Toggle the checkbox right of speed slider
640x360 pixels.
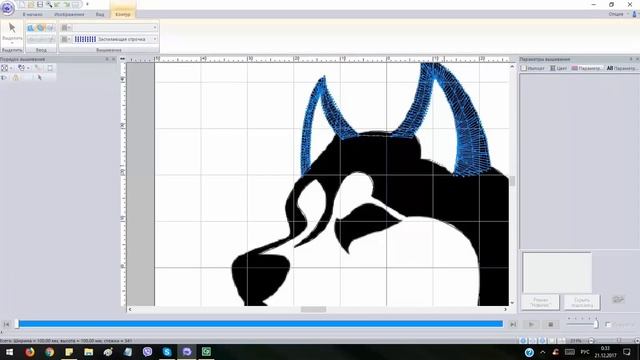[608, 324]
